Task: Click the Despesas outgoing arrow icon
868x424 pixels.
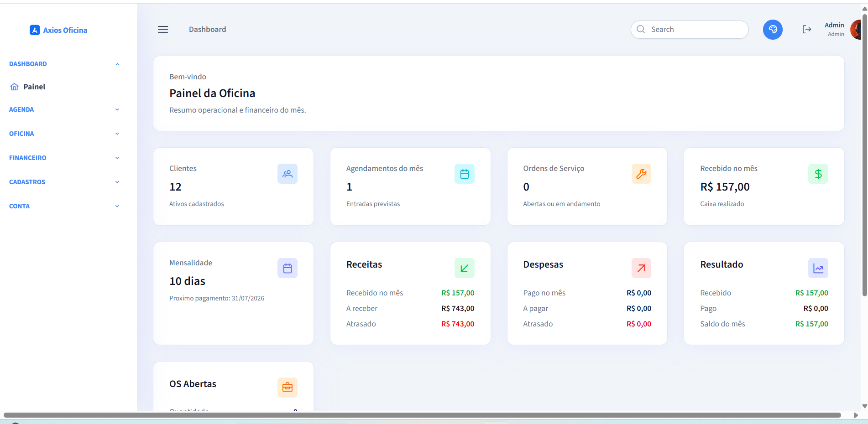Action: (641, 268)
